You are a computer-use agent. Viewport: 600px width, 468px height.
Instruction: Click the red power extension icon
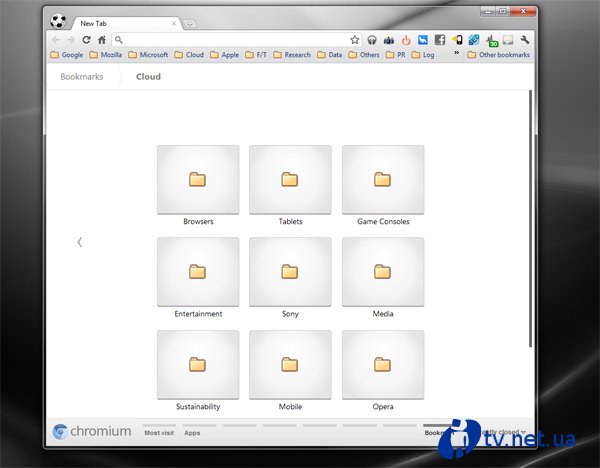(406, 40)
